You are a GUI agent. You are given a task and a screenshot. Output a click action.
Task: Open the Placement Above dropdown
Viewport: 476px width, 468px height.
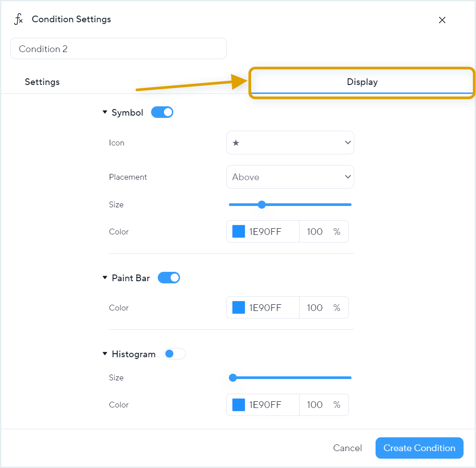[x=290, y=177]
